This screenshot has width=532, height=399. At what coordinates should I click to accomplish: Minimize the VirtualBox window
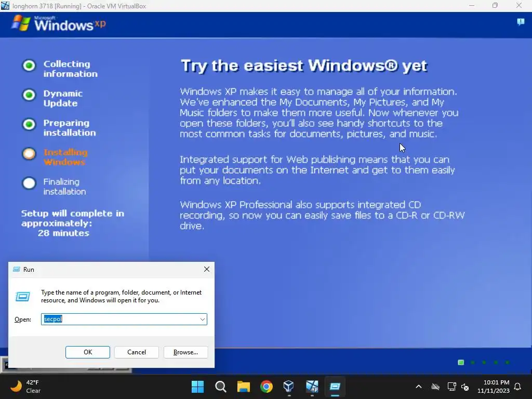click(472, 5)
